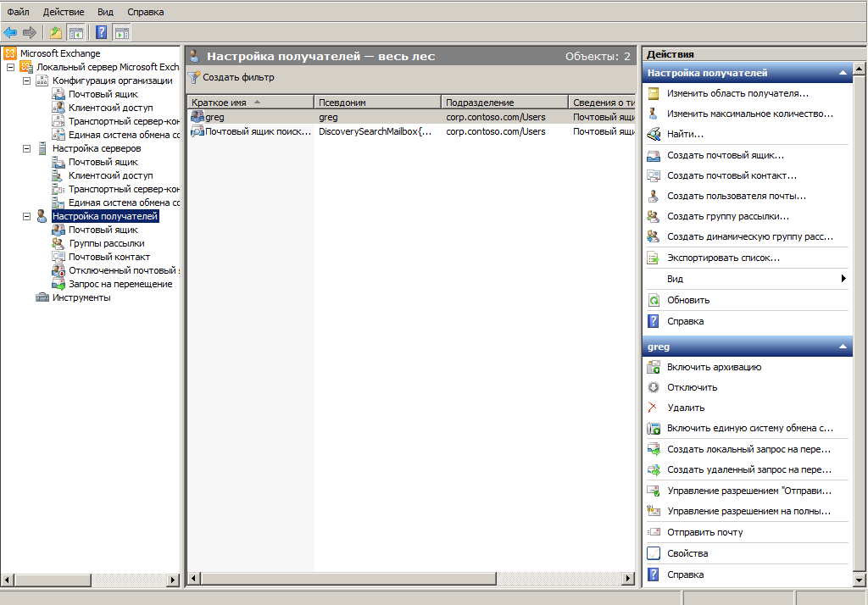Click the greg mailbox row icon
Image resolution: width=868 pixels, height=605 pixels.
(197, 117)
